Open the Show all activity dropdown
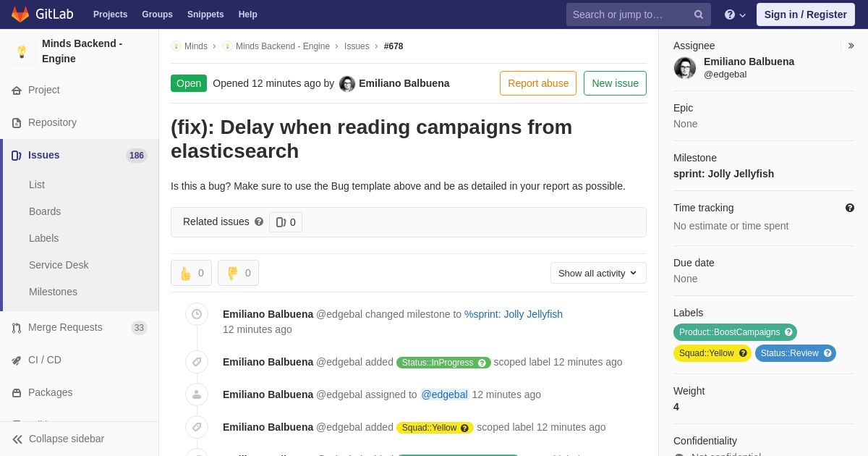The width and height of the screenshot is (868, 456). coord(598,273)
